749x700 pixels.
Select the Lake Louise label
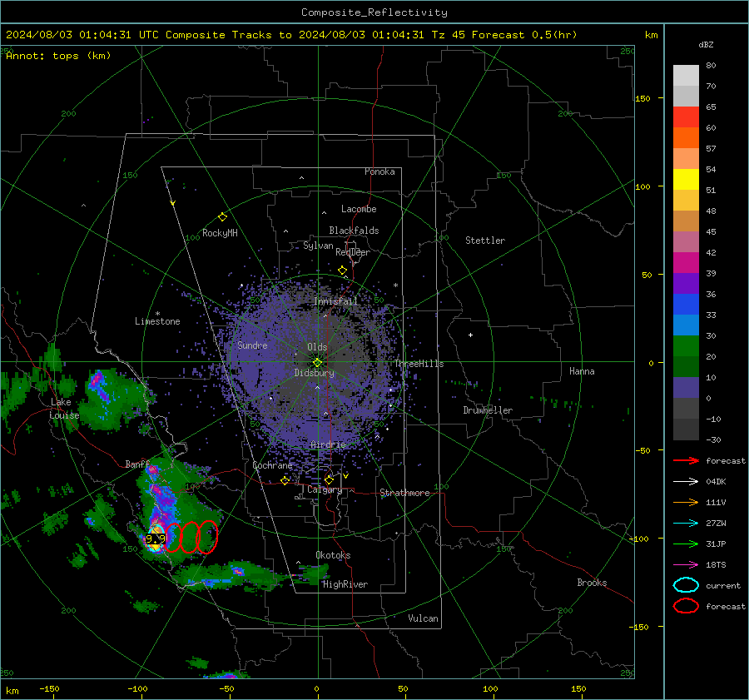click(64, 409)
